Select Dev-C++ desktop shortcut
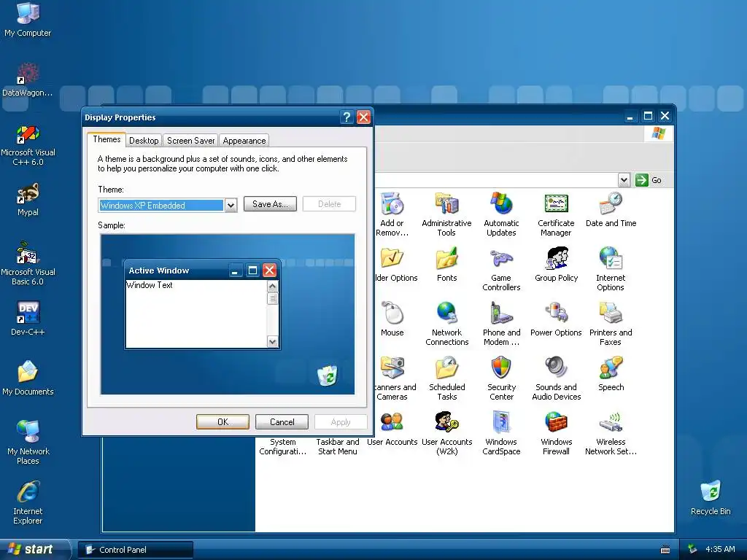 click(x=28, y=313)
